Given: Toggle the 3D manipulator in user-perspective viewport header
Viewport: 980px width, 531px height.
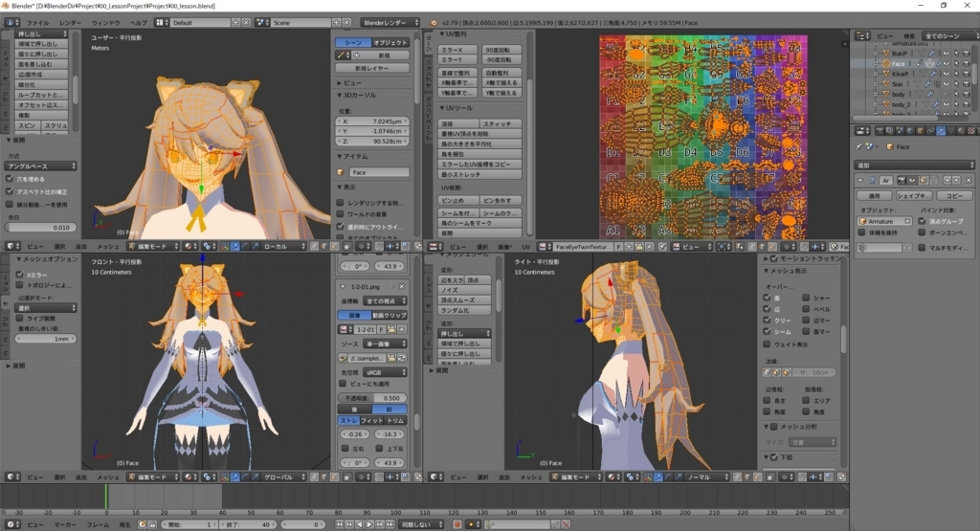Looking at the screenshot, I should [x=224, y=246].
